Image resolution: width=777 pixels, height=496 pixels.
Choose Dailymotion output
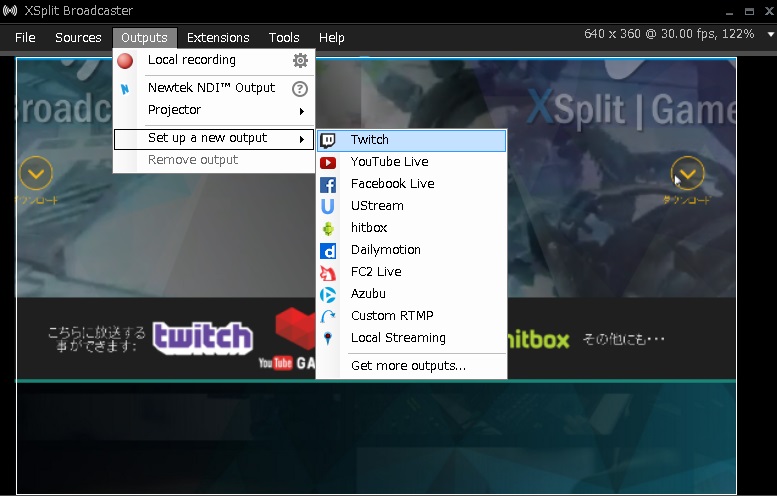pyautogui.click(x=411, y=250)
